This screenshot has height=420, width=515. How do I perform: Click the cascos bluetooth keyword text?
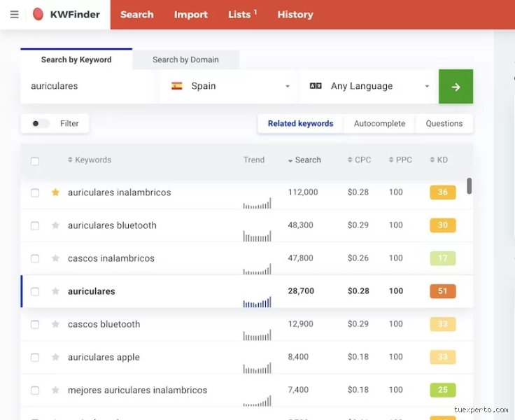click(x=104, y=324)
